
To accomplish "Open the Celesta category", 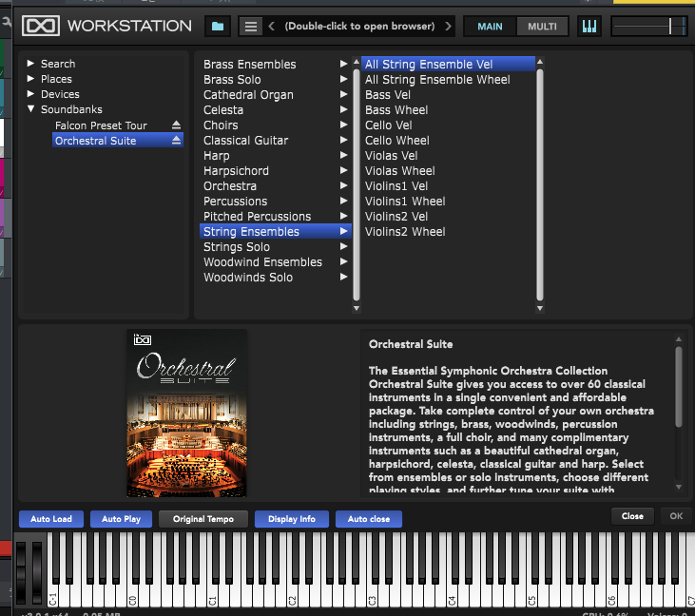I will (x=276, y=110).
